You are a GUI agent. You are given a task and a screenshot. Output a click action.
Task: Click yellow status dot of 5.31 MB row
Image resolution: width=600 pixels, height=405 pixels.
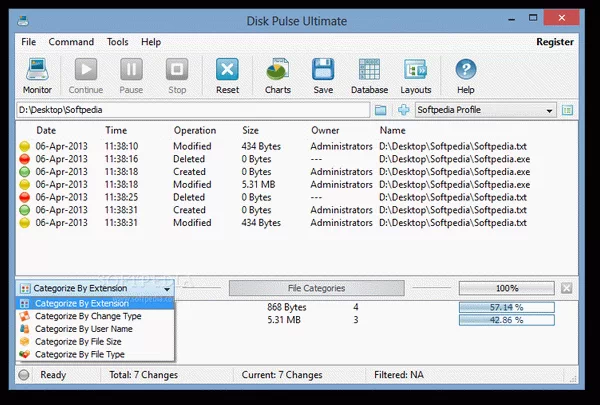(24, 185)
